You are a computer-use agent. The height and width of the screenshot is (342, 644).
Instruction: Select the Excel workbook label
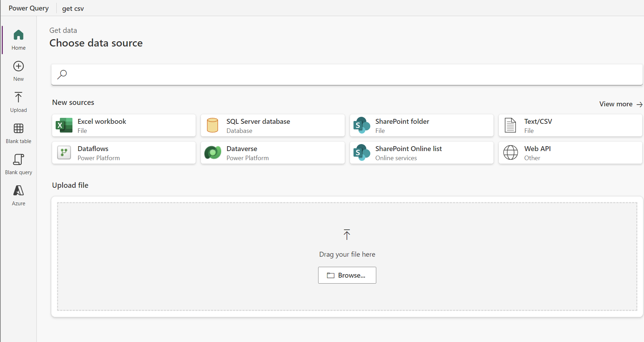click(x=102, y=121)
